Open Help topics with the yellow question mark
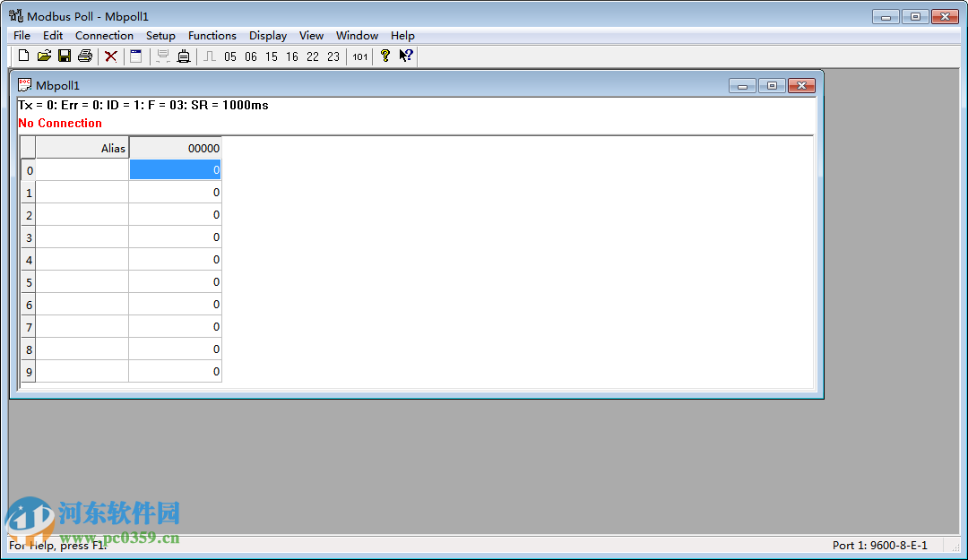 (385, 56)
